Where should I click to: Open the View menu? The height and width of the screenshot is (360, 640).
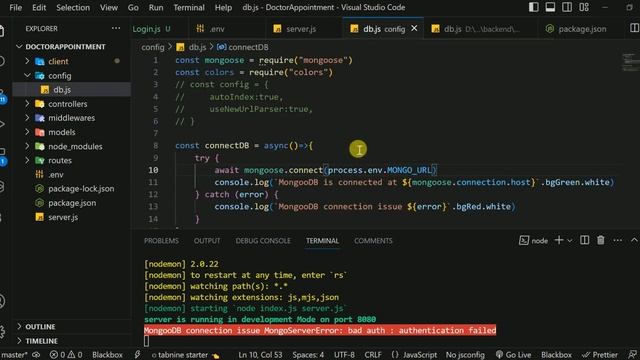[x=109, y=7]
